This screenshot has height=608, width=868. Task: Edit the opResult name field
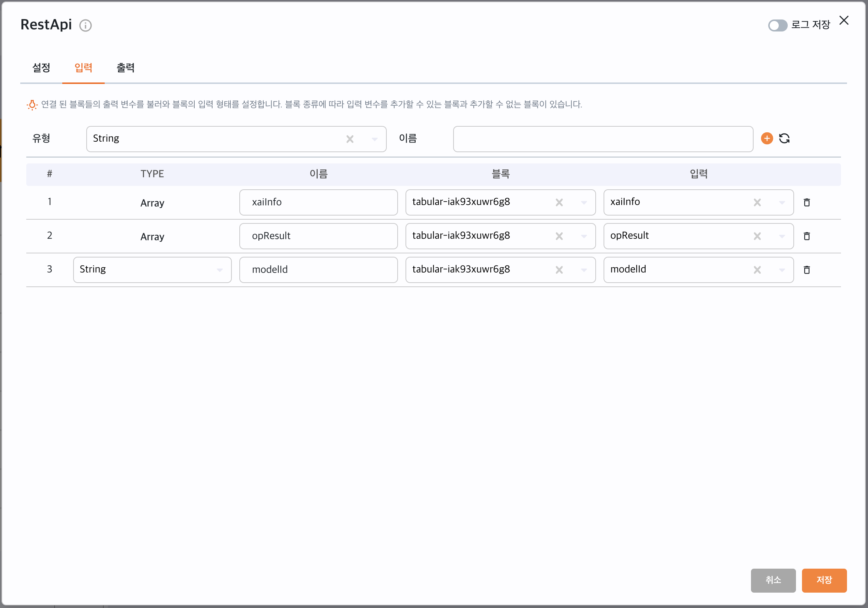pyautogui.click(x=318, y=236)
